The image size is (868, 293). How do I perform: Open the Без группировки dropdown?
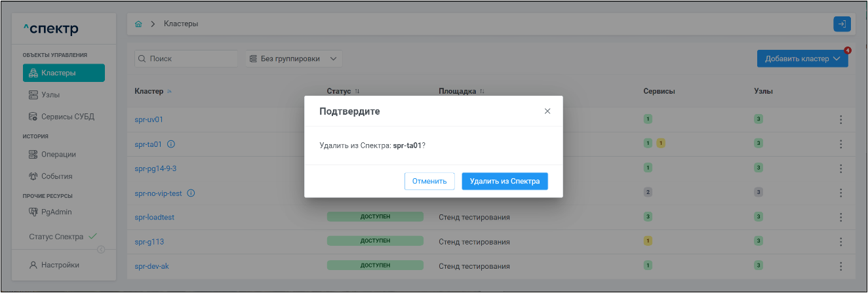(x=294, y=59)
